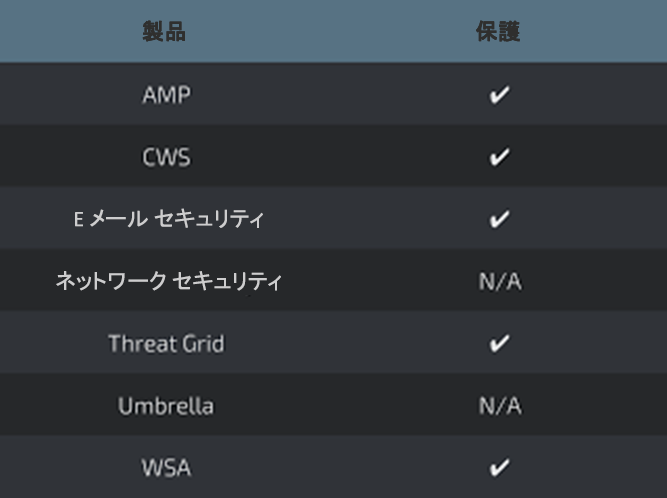Viewport: 667px width, 498px height.
Task: Select the E メール セキュリティ label
Action: tap(168, 219)
